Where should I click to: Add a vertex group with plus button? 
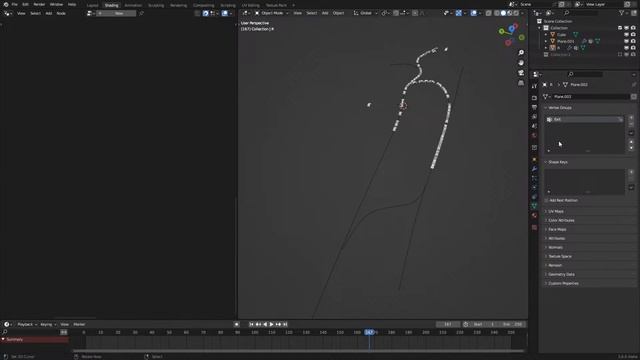pyautogui.click(x=631, y=118)
